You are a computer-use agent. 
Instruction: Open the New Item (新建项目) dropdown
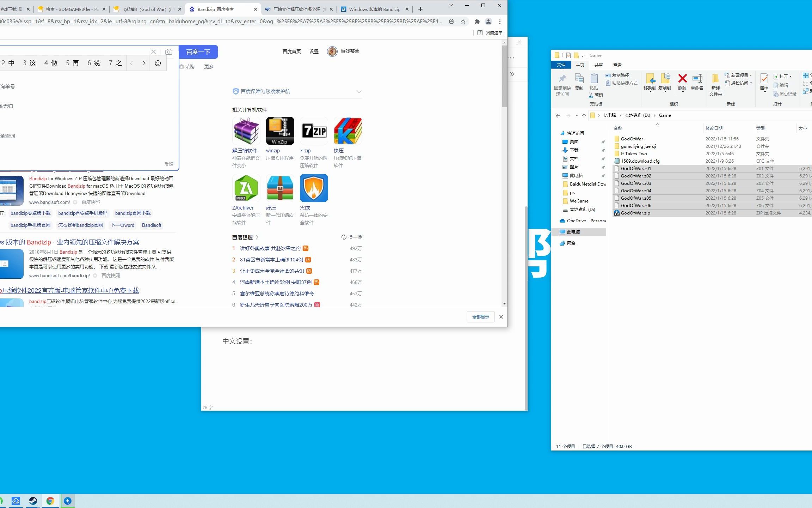(x=739, y=75)
